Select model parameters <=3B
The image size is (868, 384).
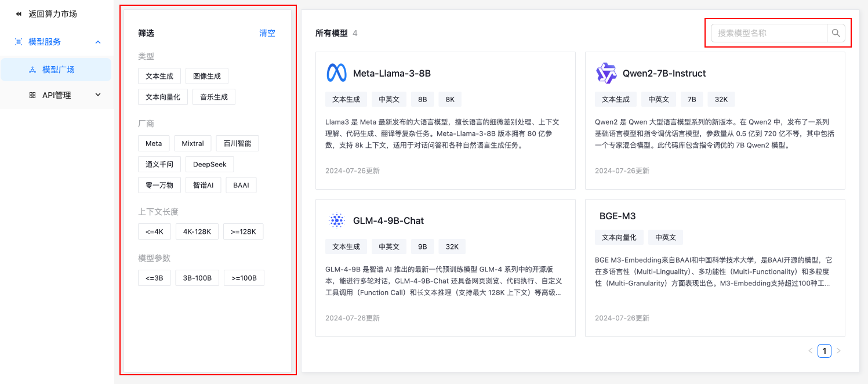click(x=154, y=278)
